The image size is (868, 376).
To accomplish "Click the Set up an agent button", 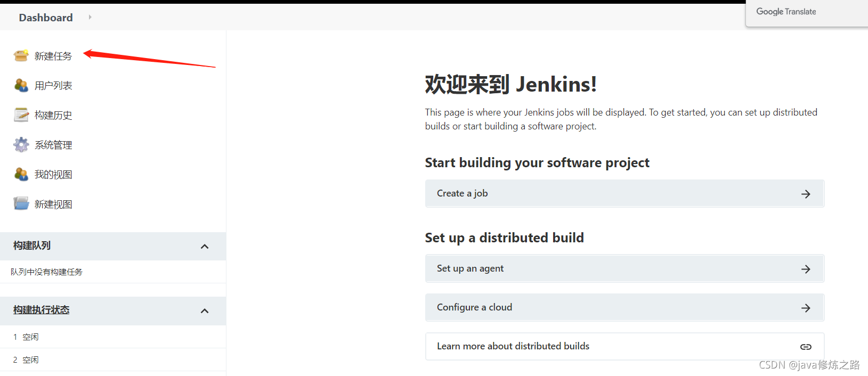I will coord(624,268).
